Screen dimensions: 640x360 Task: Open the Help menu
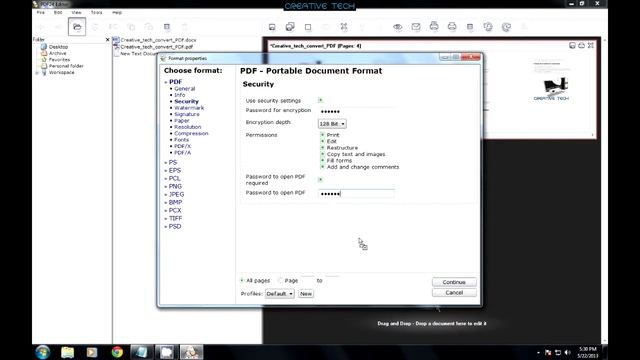click(x=117, y=13)
